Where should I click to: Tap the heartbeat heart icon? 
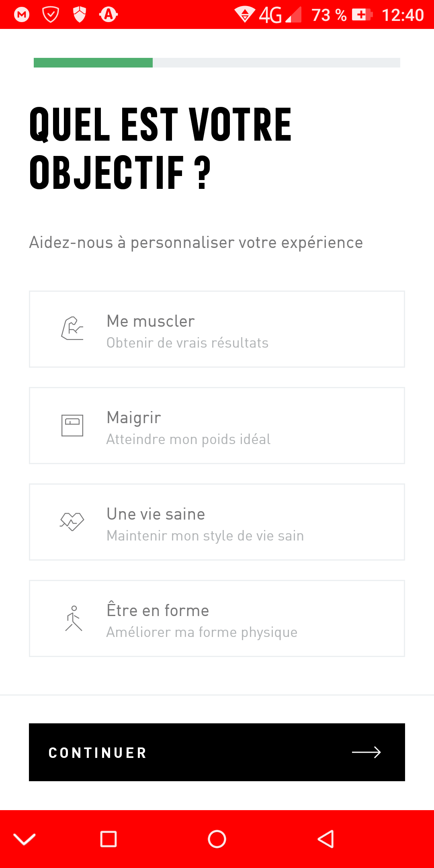(72, 522)
